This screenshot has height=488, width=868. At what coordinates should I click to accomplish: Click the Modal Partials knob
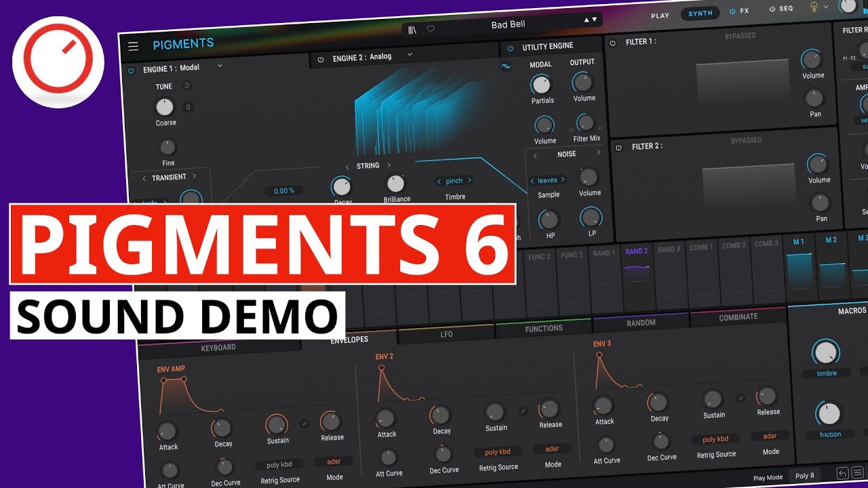tap(540, 85)
